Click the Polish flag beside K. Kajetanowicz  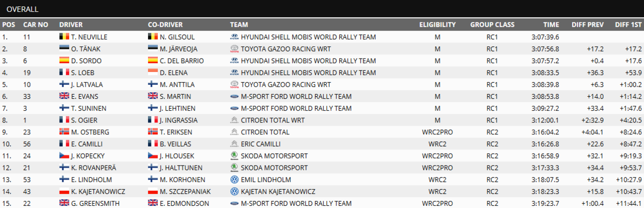[x=64, y=191]
